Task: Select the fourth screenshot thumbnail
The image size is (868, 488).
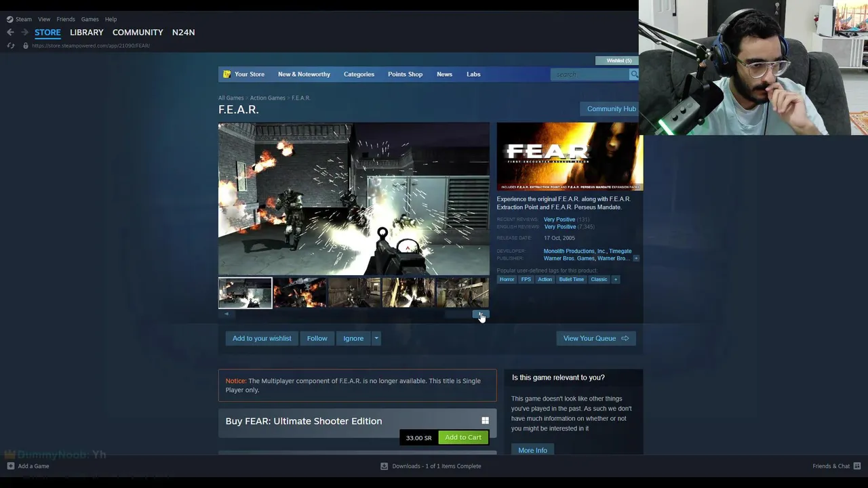Action: 408,293
